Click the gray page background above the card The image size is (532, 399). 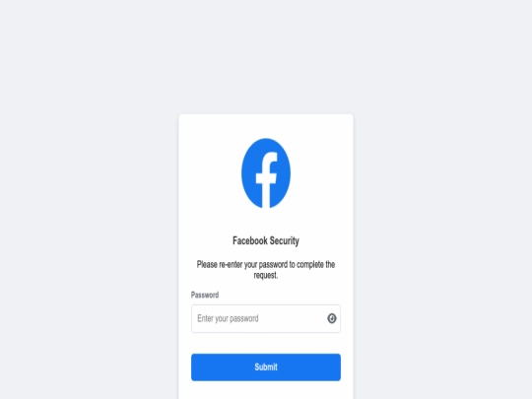coord(266,56)
